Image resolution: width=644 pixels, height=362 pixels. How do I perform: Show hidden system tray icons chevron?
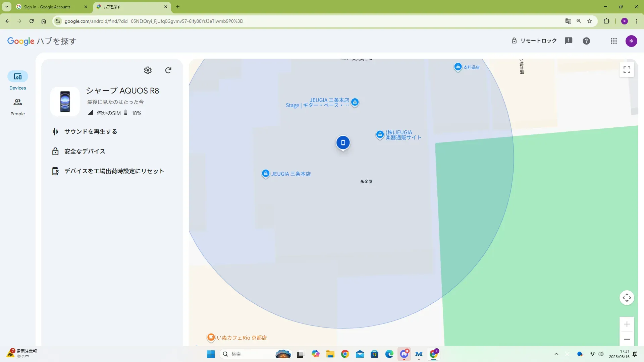556,354
